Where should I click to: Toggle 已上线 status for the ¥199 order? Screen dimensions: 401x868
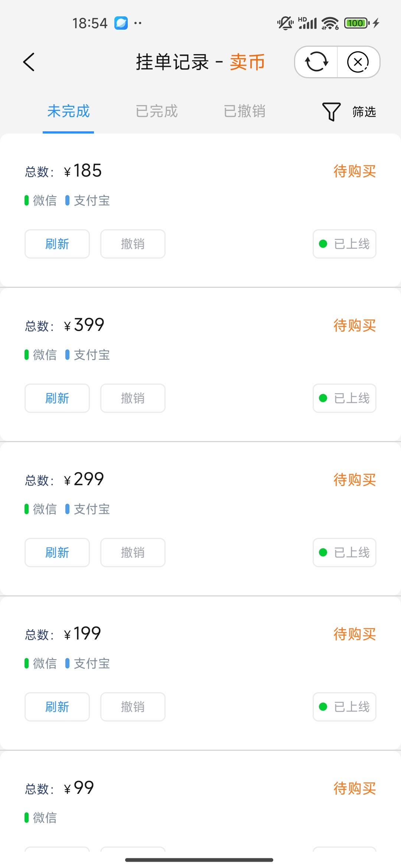tap(345, 707)
